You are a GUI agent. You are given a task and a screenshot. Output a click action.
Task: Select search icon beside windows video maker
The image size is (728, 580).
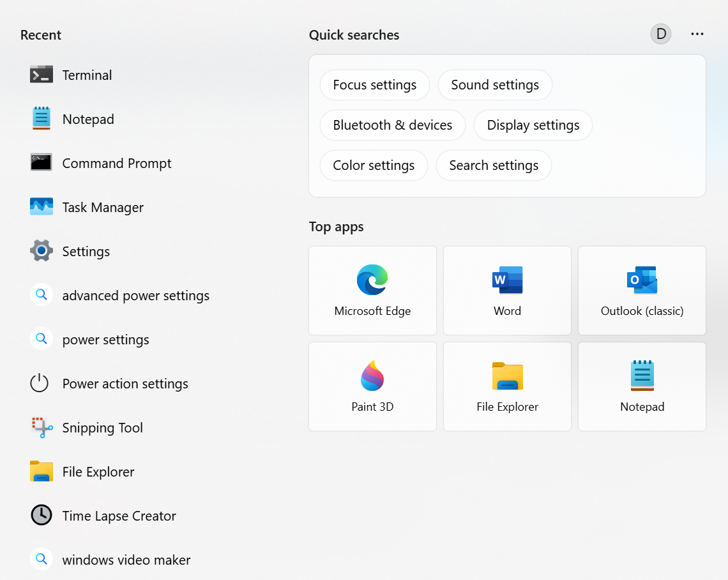point(42,559)
